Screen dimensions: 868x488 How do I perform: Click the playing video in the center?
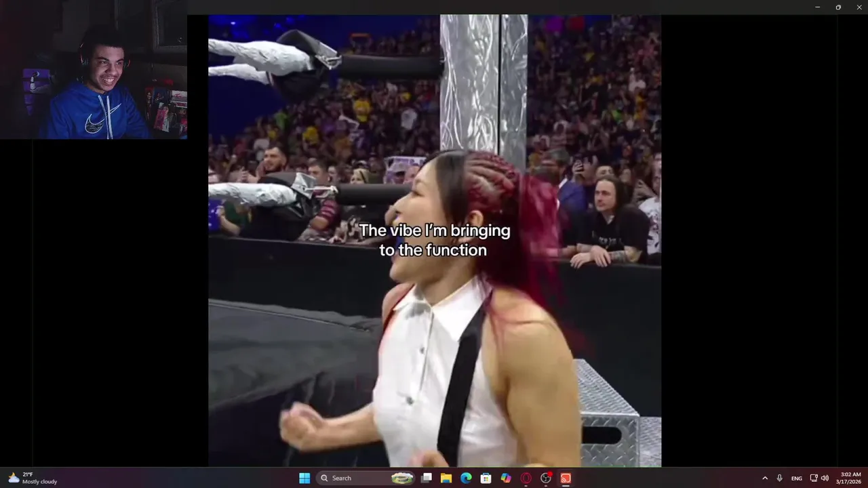point(435,241)
